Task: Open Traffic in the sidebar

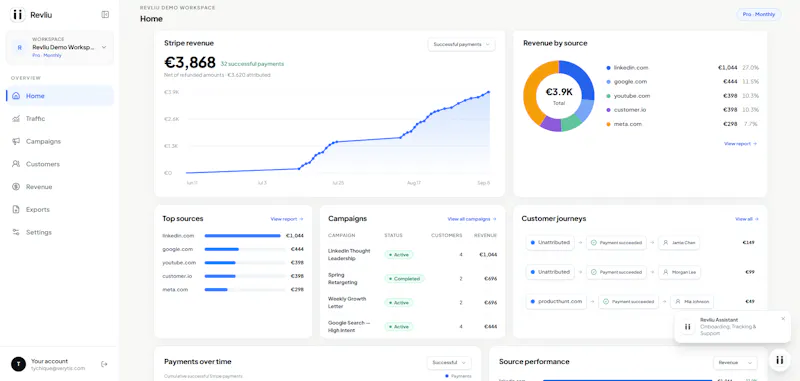Action: pyautogui.click(x=60, y=118)
